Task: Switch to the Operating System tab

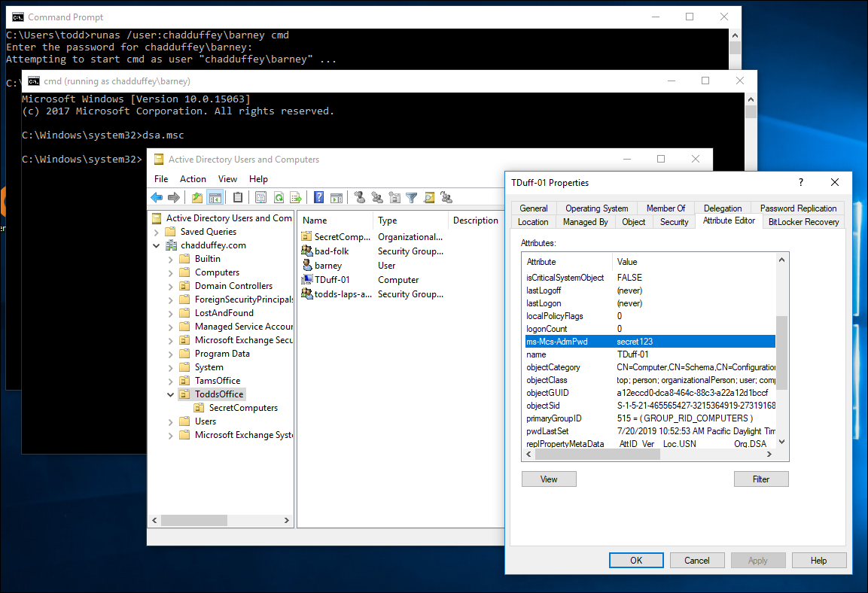Action: click(x=597, y=208)
